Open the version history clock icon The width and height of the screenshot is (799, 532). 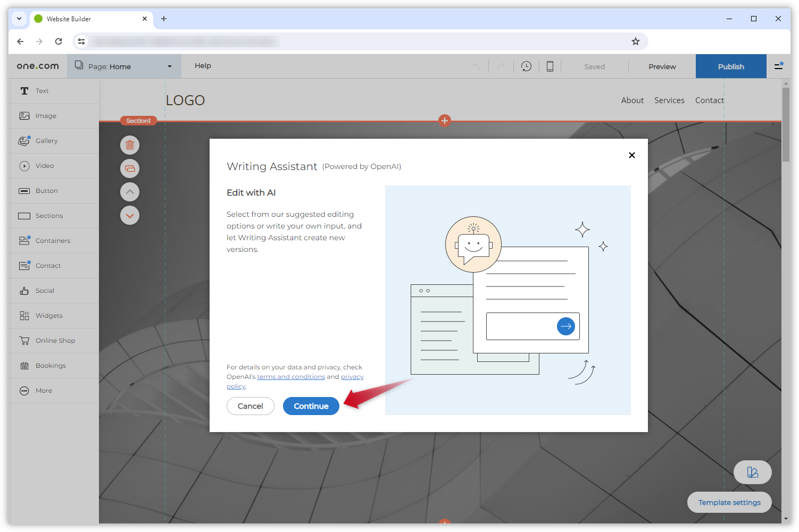(x=526, y=66)
